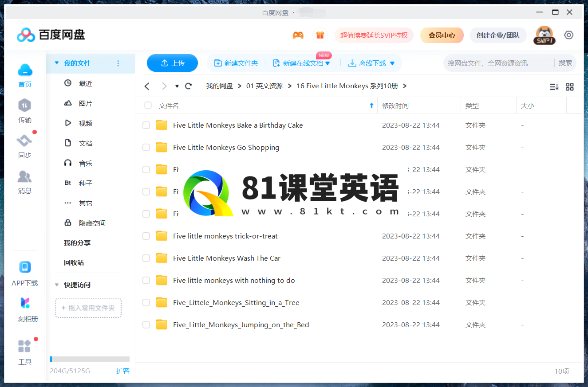Check Five little monkeys trick-or-treat row
The width and height of the screenshot is (588, 387).
point(146,236)
